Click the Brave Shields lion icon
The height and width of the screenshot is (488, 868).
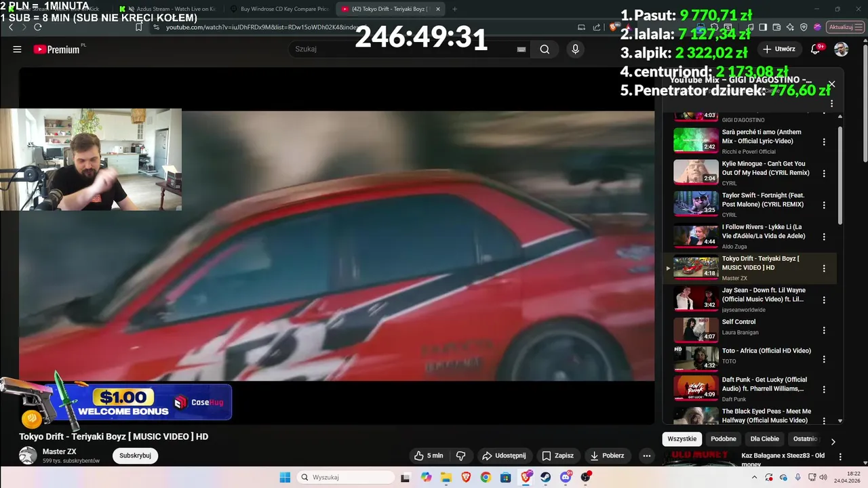[x=612, y=27]
